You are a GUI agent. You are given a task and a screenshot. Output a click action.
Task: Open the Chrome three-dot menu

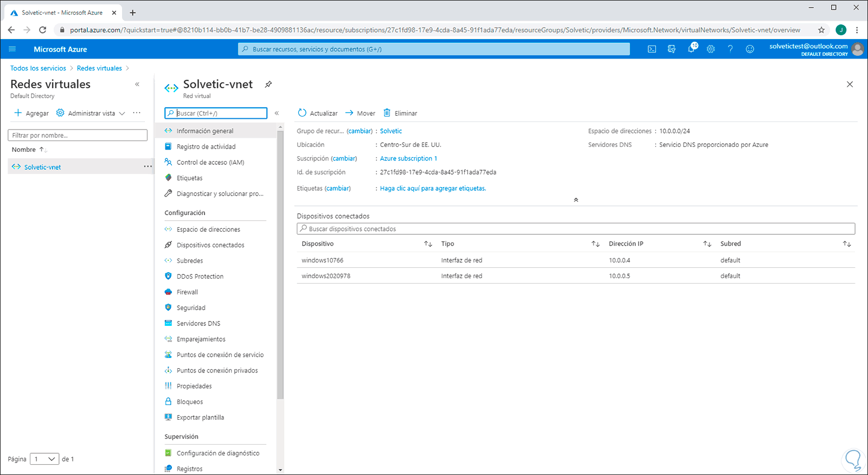click(x=857, y=30)
